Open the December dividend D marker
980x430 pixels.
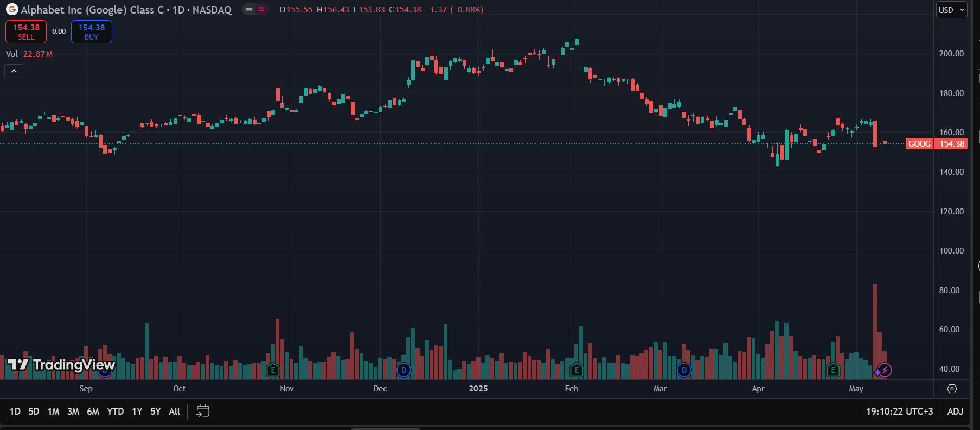(x=403, y=370)
